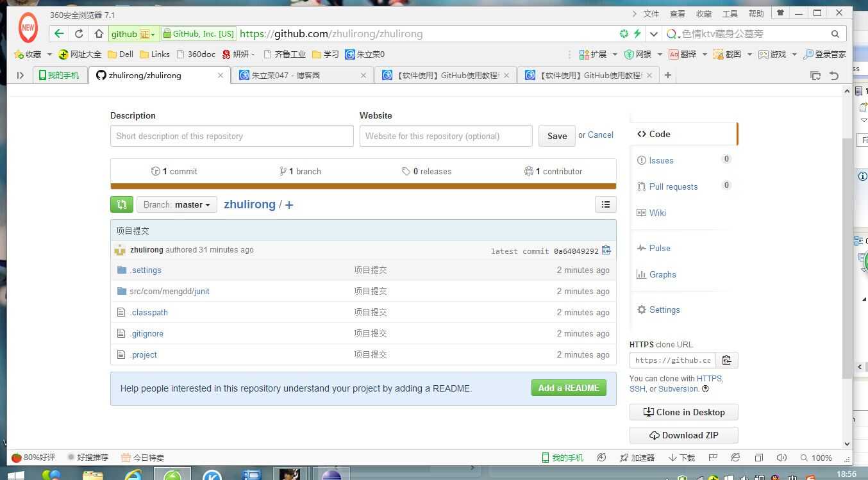Image resolution: width=868 pixels, height=480 pixels.
Task: Click the clone help question mark icon
Action: click(705, 388)
